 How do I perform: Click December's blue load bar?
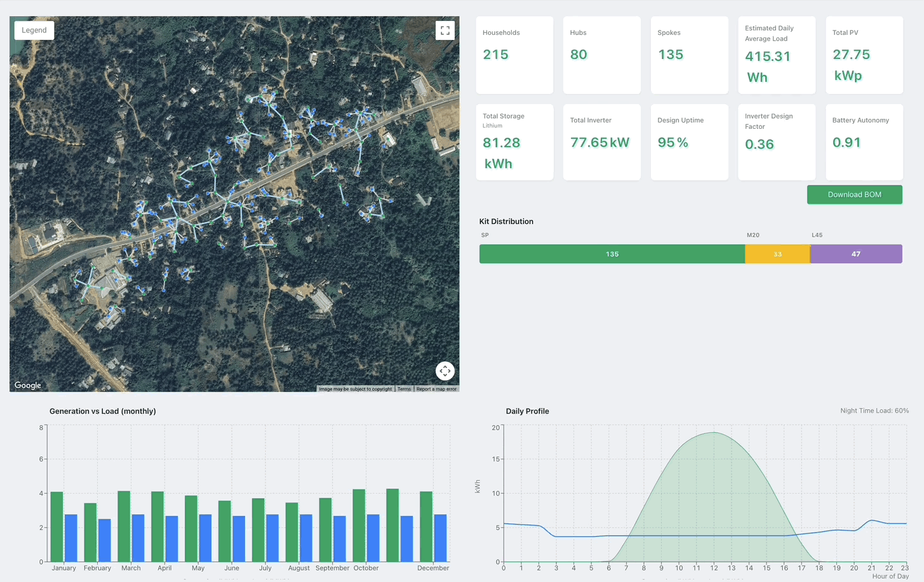[440, 538]
